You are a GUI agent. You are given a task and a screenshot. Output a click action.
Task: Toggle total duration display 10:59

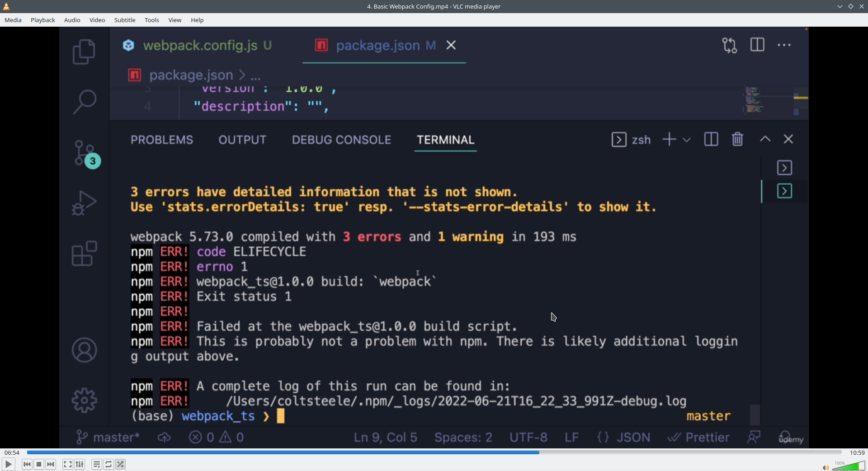(857, 452)
